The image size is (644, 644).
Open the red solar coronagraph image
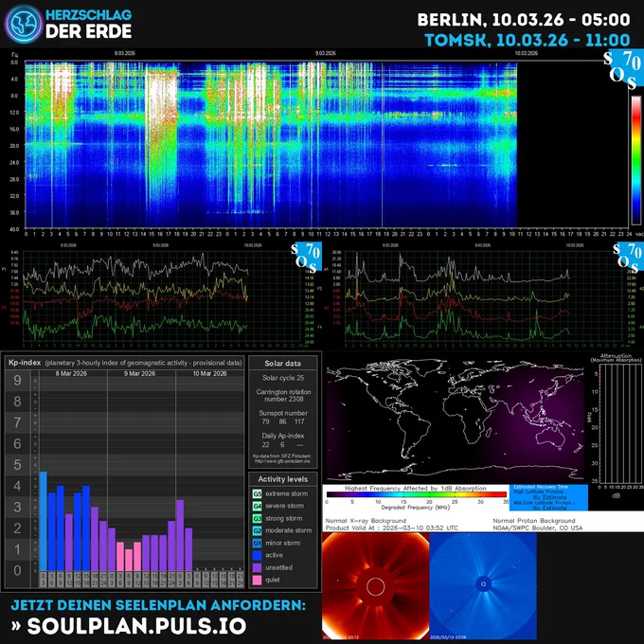375,586
